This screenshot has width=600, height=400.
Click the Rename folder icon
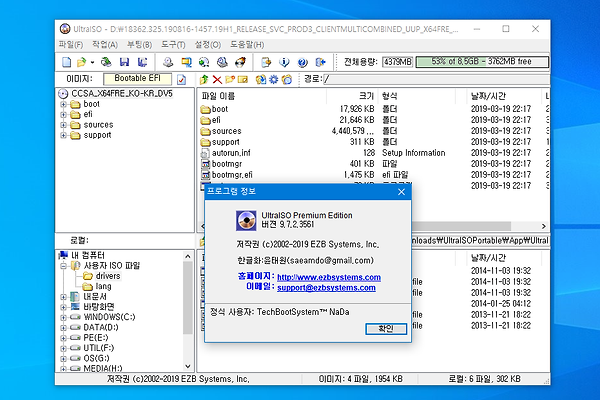[243, 79]
